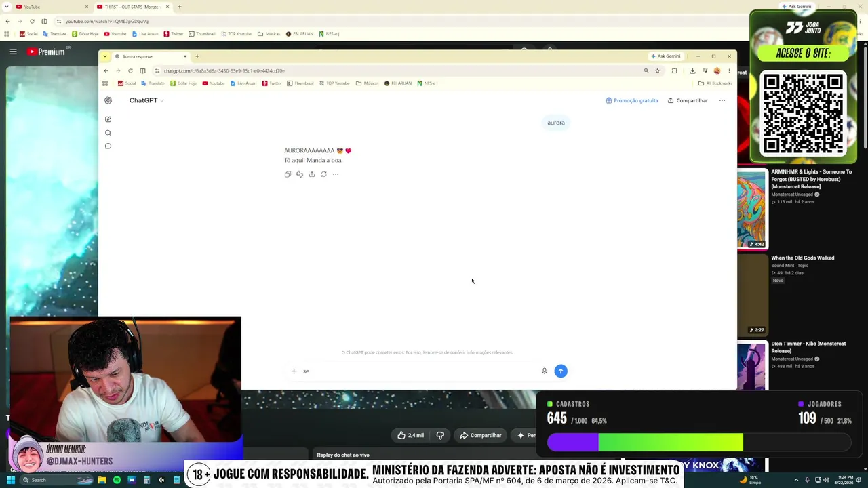Reload the YouTube page in the back window

point(32,21)
